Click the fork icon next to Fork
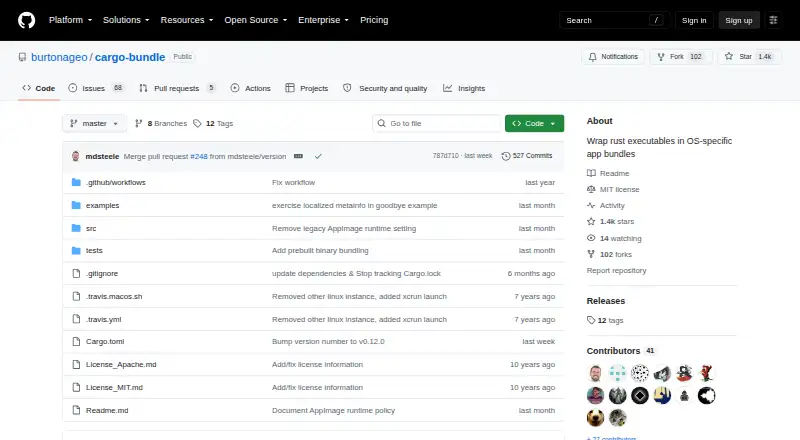 pos(661,57)
